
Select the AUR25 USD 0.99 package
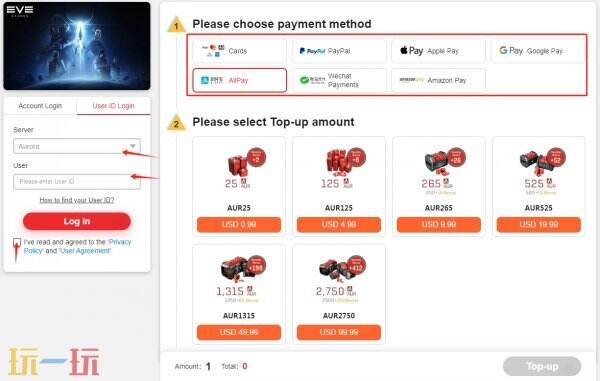239,186
